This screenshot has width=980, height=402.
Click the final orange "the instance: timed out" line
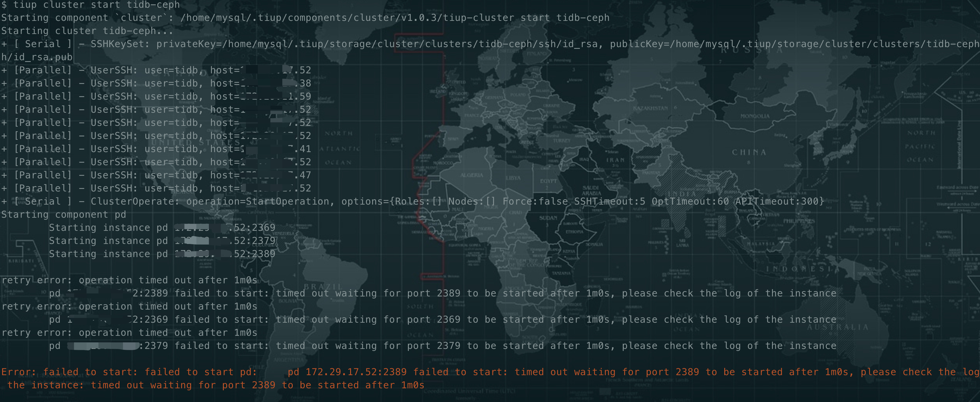[x=216, y=385]
